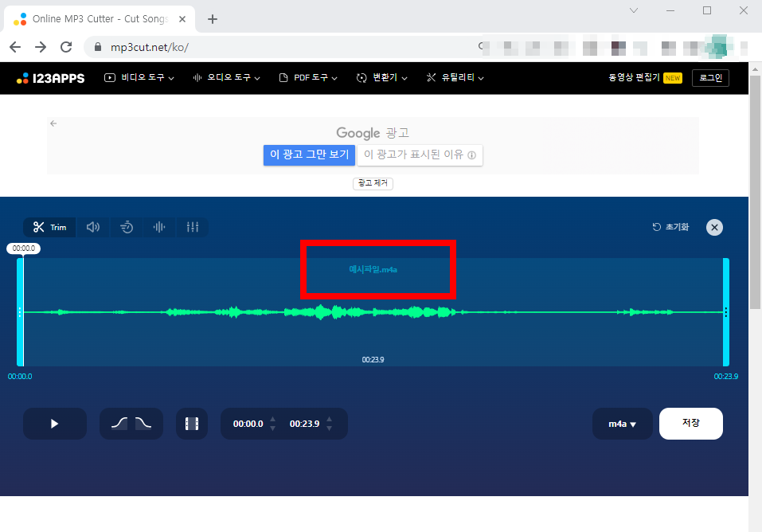Open the m4a output format dropdown
762x532 pixels.
click(622, 423)
